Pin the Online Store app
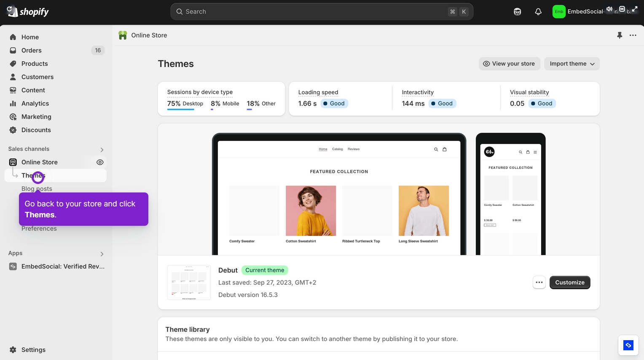The width and height of the screenshot is (644, 360). tap(620, 35)
